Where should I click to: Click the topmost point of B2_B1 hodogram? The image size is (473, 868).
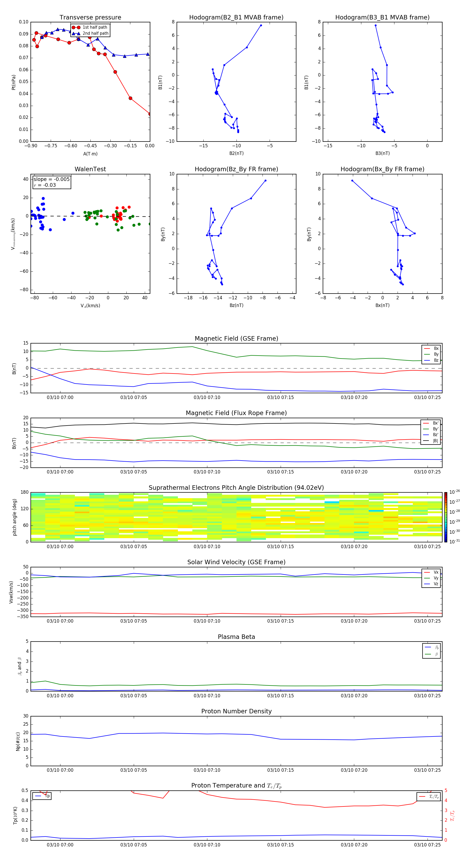(261, 25)
